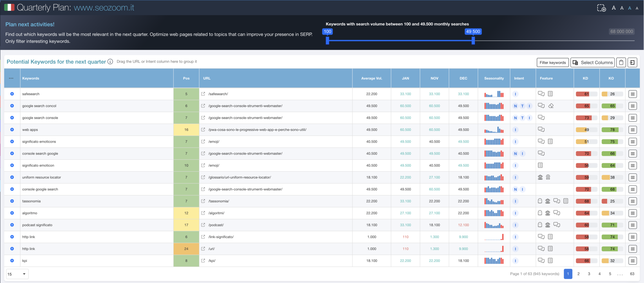
Task: Expand the web apps keyword row
Action: point(12,130)
